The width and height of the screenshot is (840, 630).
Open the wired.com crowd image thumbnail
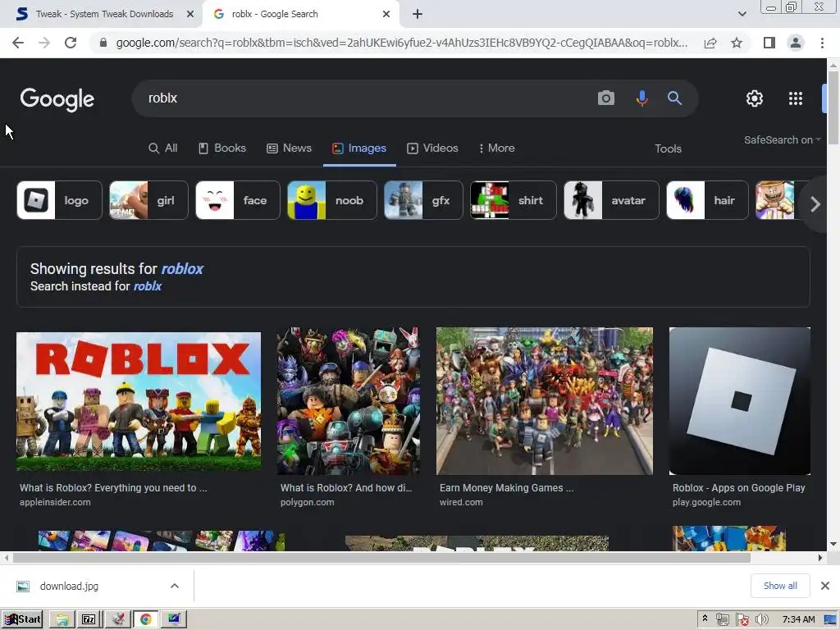pyautogui.click(x=545, y=401)
